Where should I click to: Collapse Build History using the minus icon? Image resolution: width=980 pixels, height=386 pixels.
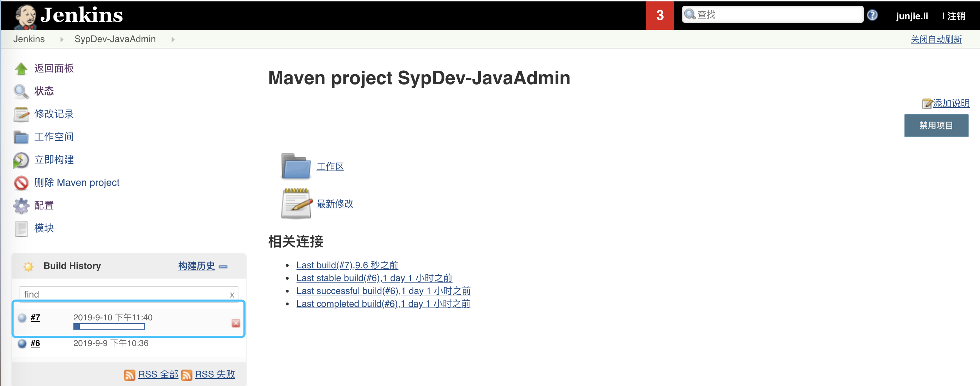[223, 267]
